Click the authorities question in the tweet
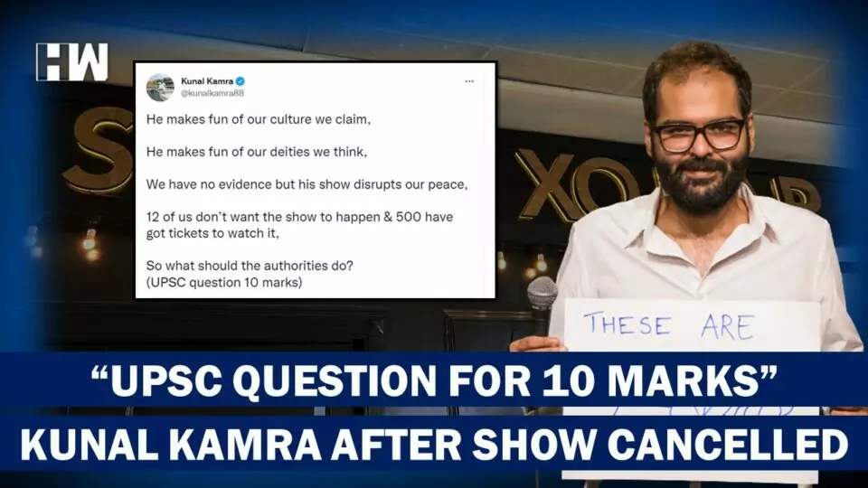Screen dimensions: 868x488 pyautogui.click(x=250, y=266)
